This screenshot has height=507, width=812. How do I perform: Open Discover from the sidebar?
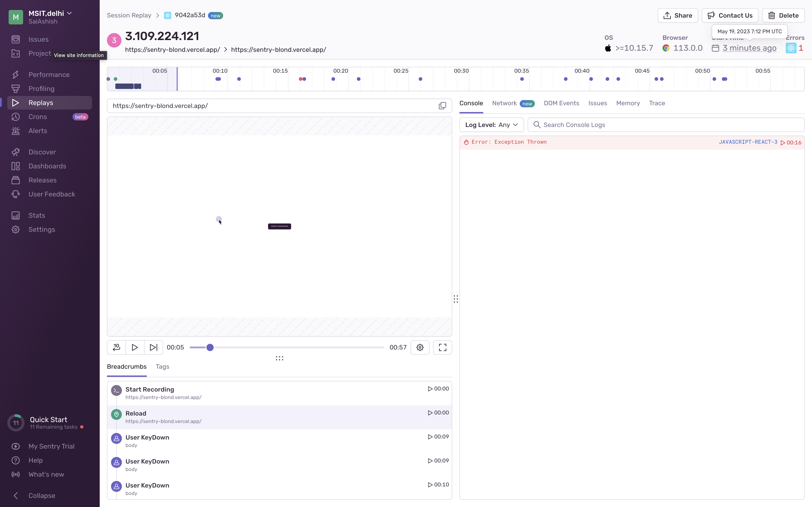[x=42, y=152]
